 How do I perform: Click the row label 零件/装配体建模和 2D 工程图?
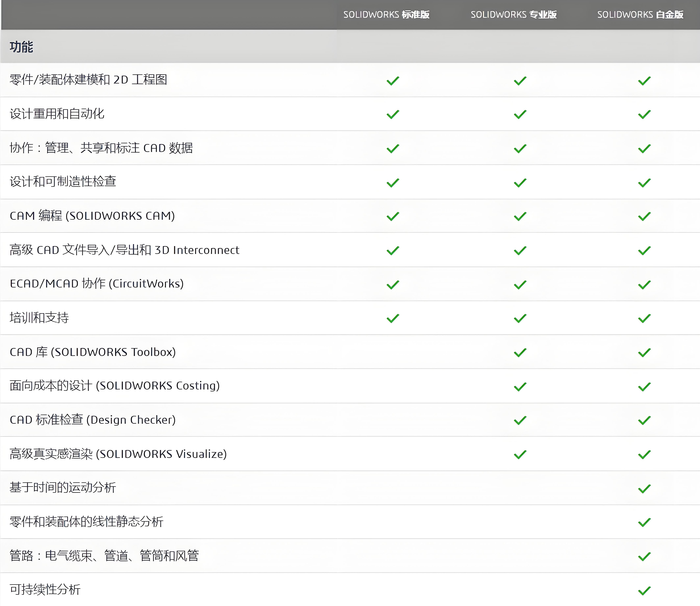coord(88,80)
